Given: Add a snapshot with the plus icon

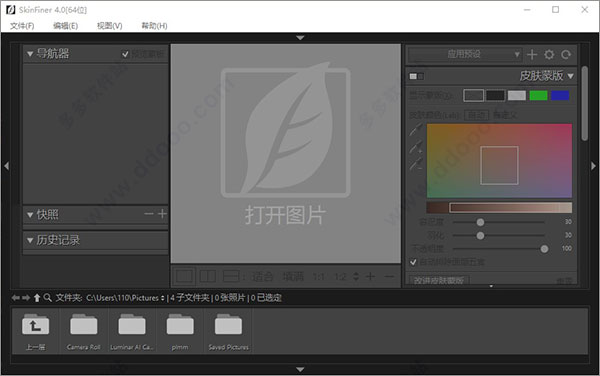Looking at the screenshot, I should 162,214.
